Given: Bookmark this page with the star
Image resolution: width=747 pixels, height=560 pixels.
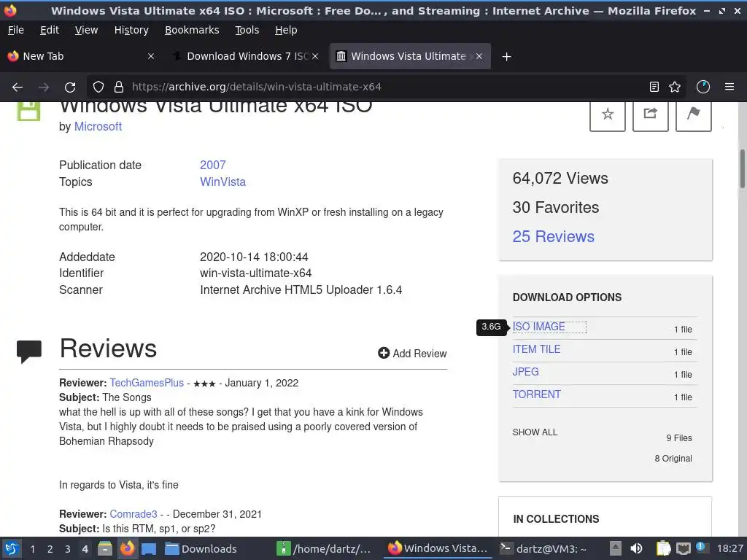Looking at the screenshot, I should click(x=675, y=87).
